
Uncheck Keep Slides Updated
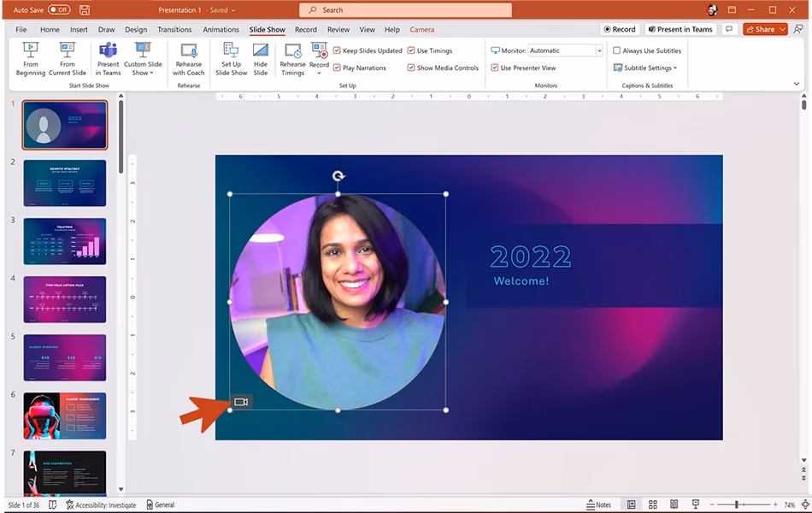(337, 50)
